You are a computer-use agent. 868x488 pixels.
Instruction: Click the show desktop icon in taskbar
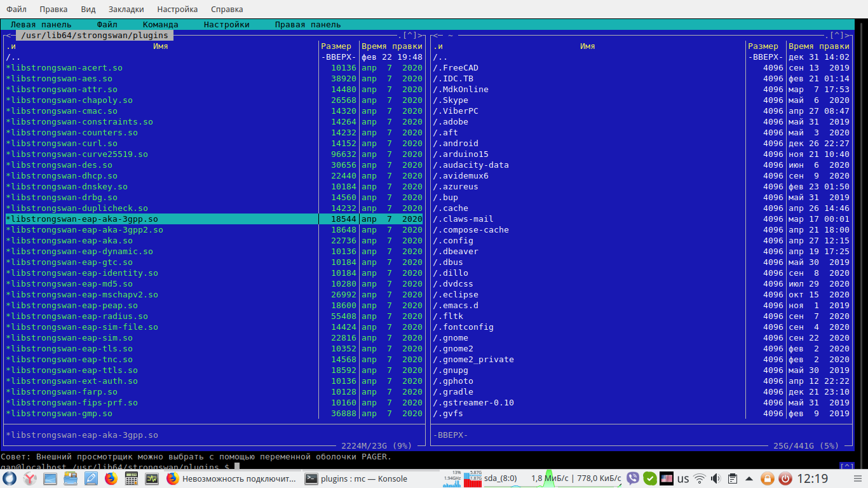[50, 478]
